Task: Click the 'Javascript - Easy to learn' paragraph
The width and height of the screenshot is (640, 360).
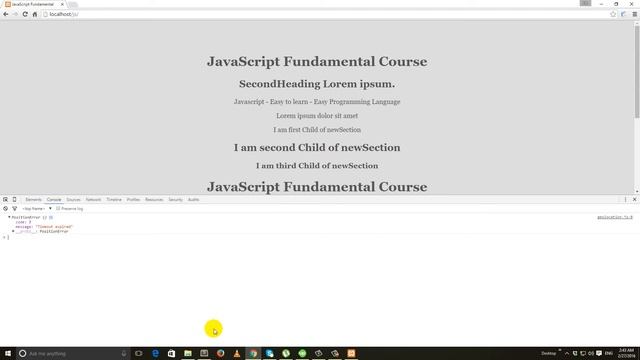Action: pos(317,102)
